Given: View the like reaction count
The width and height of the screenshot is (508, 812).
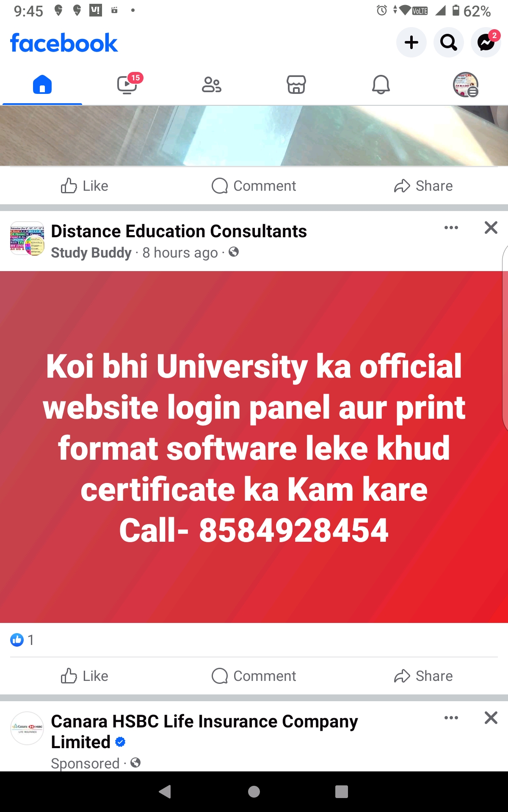Looking at the screenshot, I should pos(22,640).
